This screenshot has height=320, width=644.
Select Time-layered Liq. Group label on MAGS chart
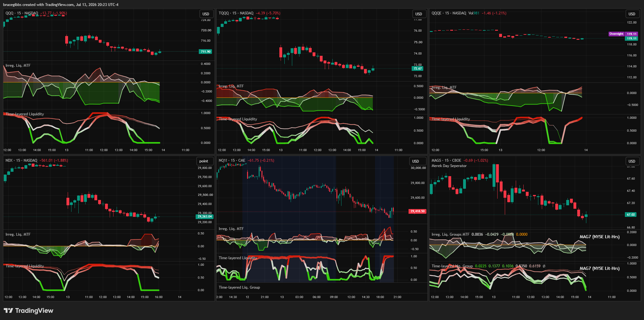[x=452, y=266]
